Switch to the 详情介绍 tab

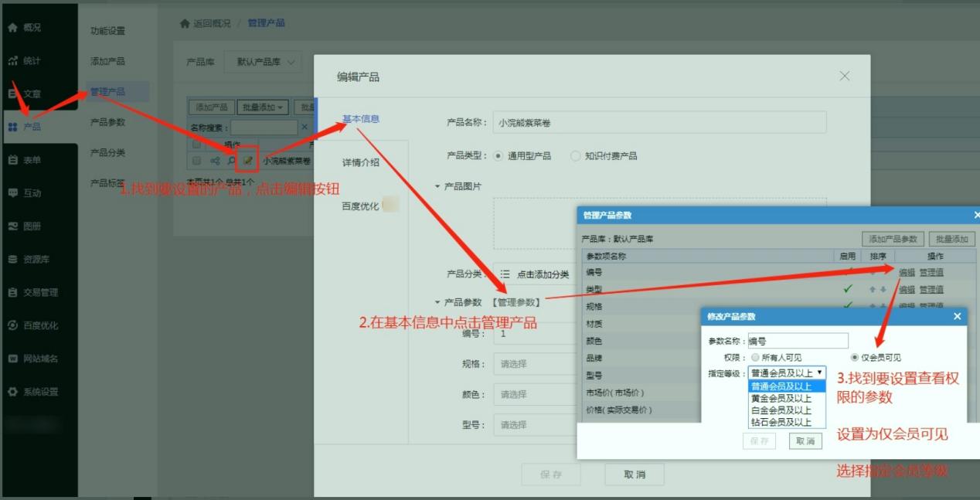(360, 162)
